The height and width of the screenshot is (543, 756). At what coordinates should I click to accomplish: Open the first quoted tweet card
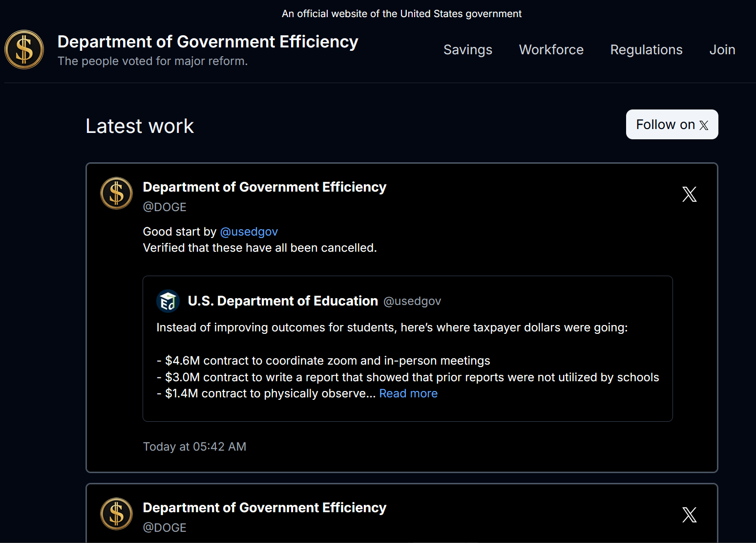tap(407, 348)
